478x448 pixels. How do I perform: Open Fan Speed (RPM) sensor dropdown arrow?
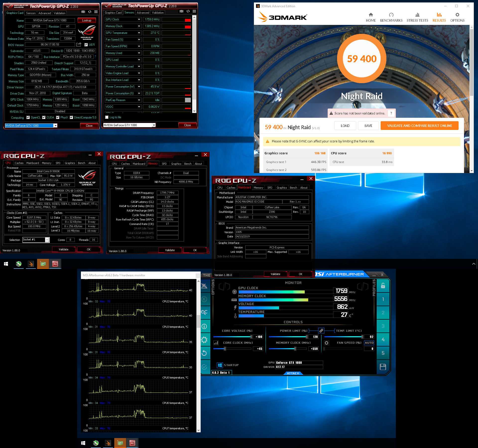[139, 46]
